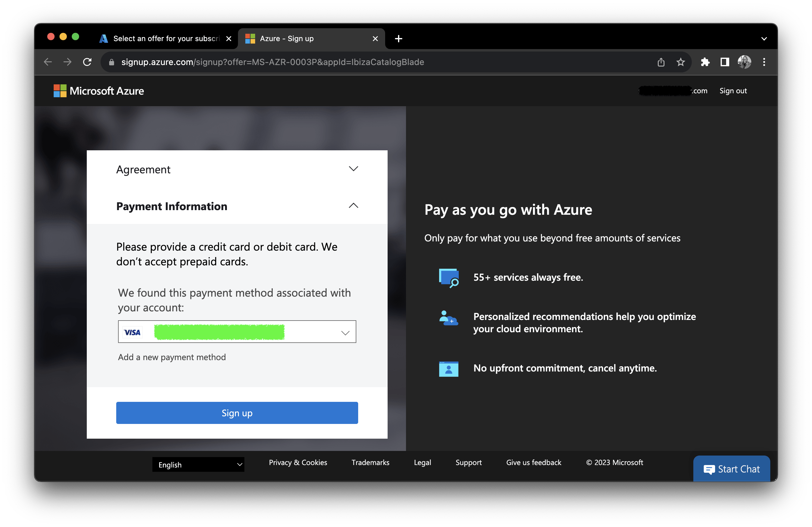Click the lock icon in the address bar
The width and height of the screenshot is (812, 527).
click(x=112, y=62)
